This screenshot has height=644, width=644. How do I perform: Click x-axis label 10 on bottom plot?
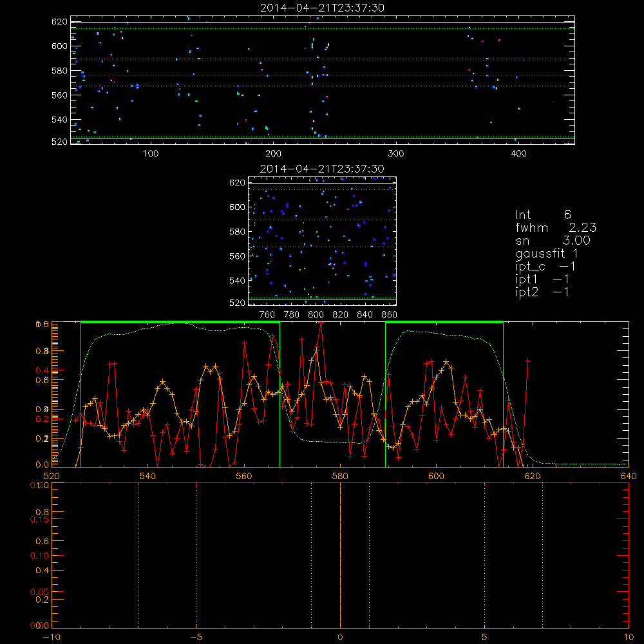pos(629,637)
